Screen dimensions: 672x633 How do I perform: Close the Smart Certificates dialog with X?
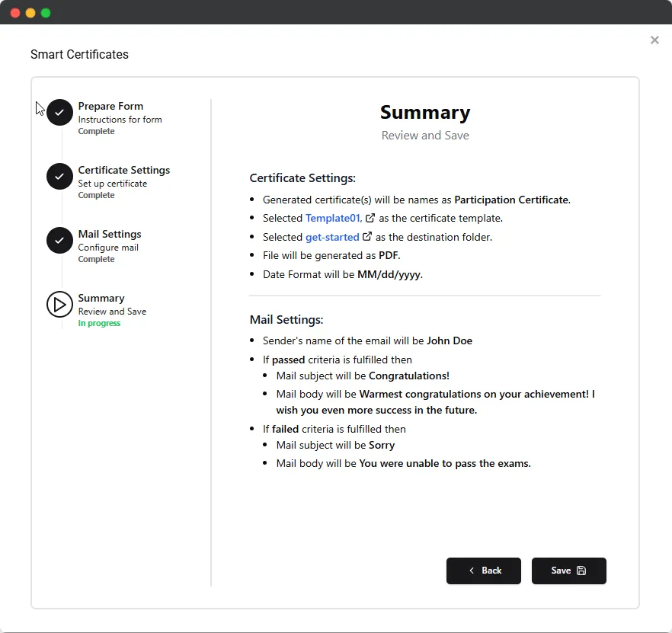654,40
